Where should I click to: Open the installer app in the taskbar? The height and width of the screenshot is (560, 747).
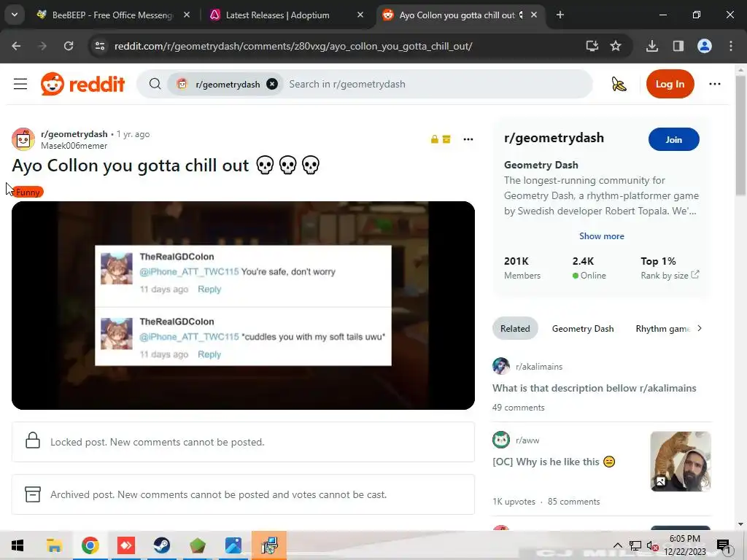269,545
